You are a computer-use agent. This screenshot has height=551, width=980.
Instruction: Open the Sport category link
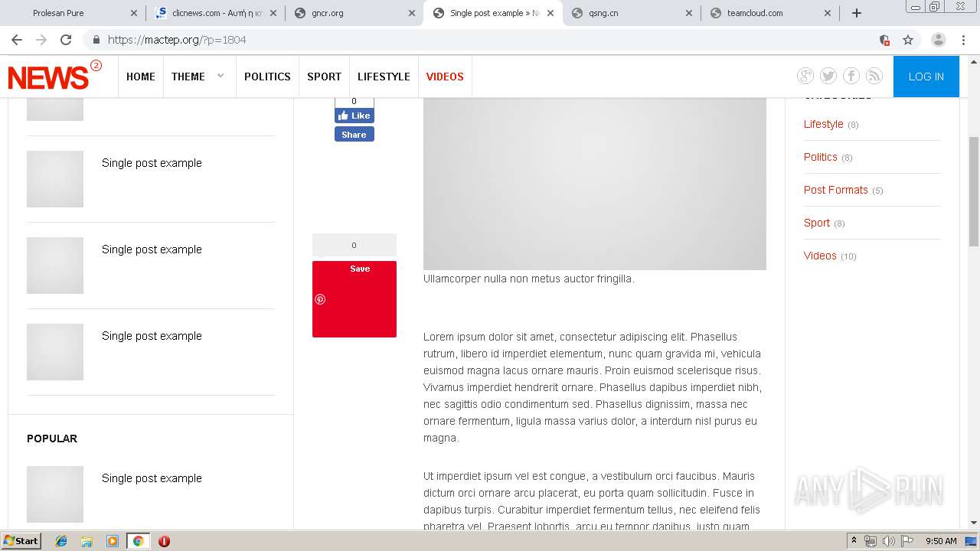click(817, 223)
